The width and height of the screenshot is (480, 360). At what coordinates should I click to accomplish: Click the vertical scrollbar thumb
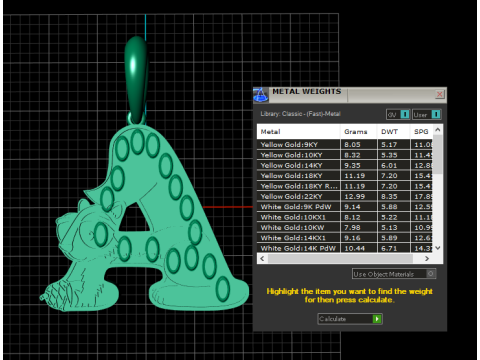pyautogui.click(x=438, y=154)
